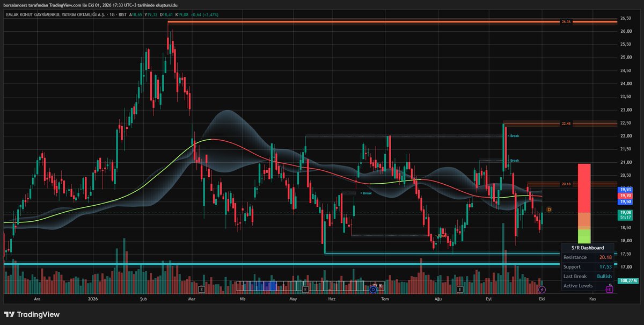
Task: Click the purple E icon under Active Levels
Action: coord(610,289)
